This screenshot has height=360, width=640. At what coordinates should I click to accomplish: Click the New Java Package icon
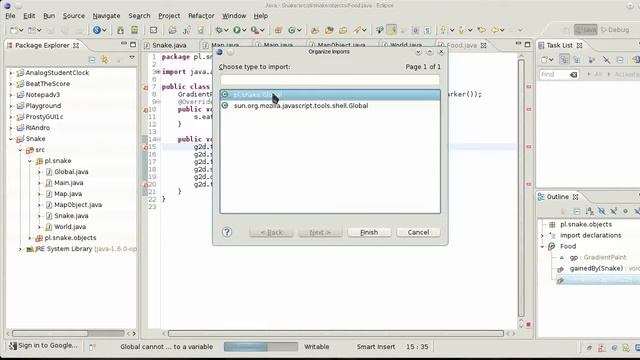(x=278, y=30)
